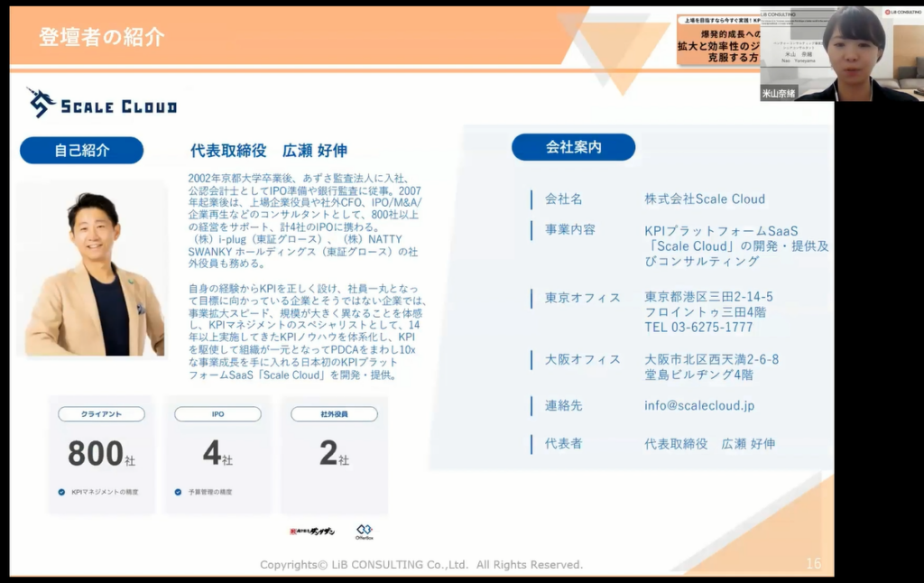Click the 米山奈緒 speaker name label
924x583 pixels.
[779, 93]
